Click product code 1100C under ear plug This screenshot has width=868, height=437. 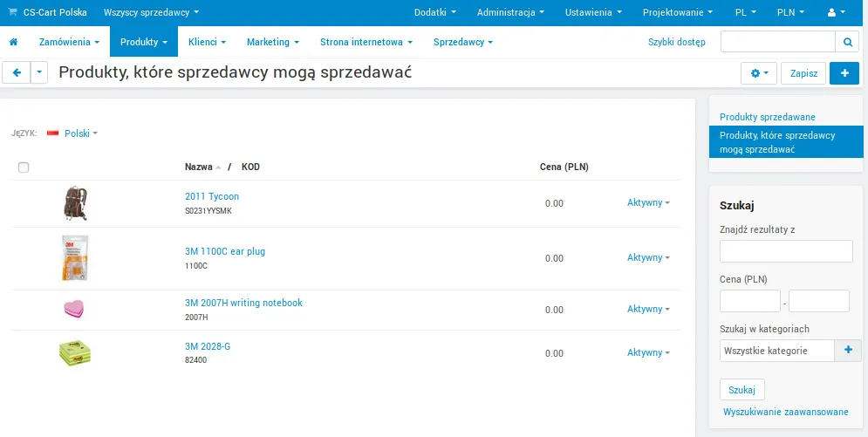tap(196, 266)
